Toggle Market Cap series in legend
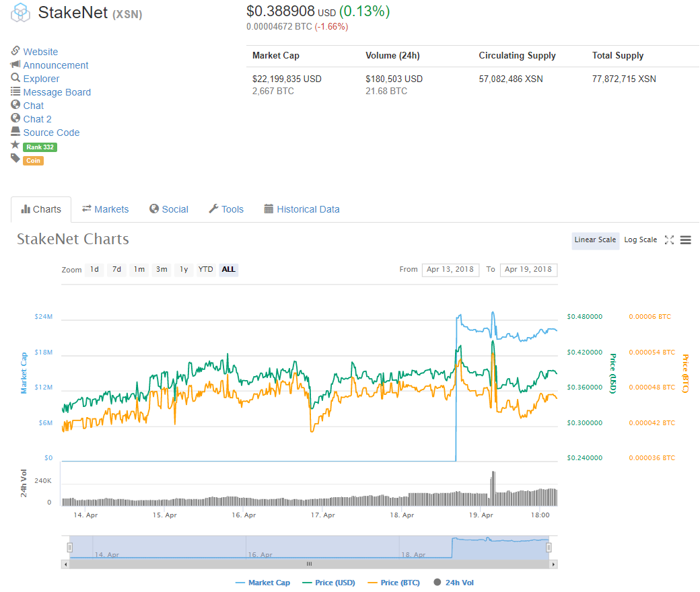The width and height of the screenshot is (700, 592). (262, 583)
